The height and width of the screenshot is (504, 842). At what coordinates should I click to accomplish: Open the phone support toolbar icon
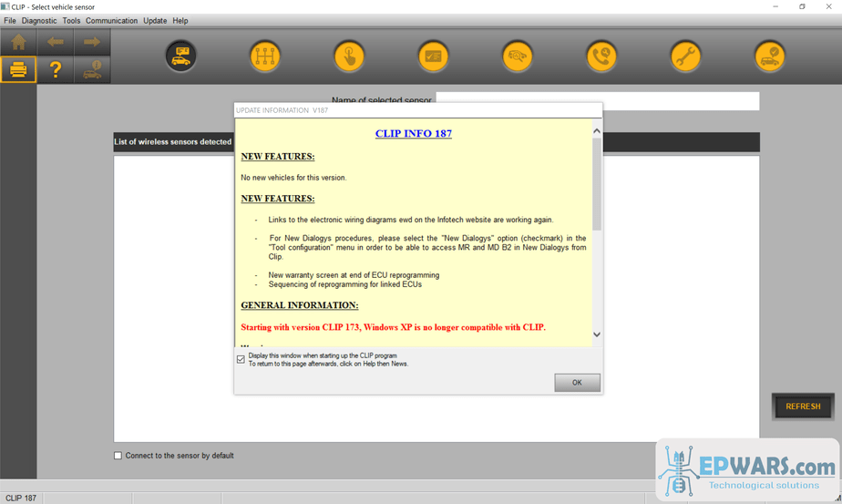coord(601,56)
